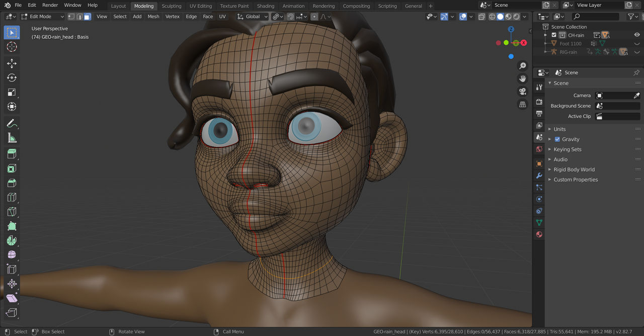Open the Vertex menu
644x336 pixels.
[173, 17]
